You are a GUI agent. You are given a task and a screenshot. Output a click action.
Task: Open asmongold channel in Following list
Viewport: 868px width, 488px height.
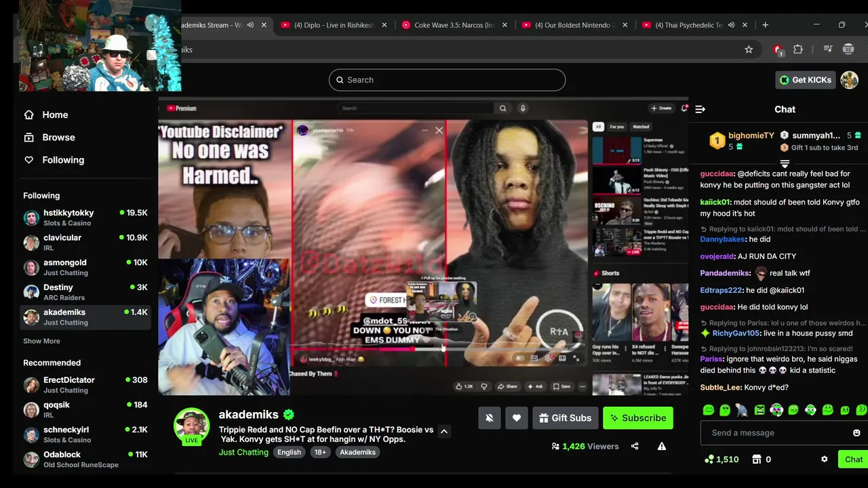[x=85, y=267]
